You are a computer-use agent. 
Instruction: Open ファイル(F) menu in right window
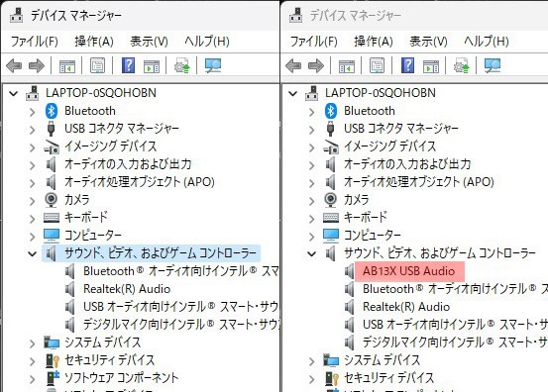314,42
